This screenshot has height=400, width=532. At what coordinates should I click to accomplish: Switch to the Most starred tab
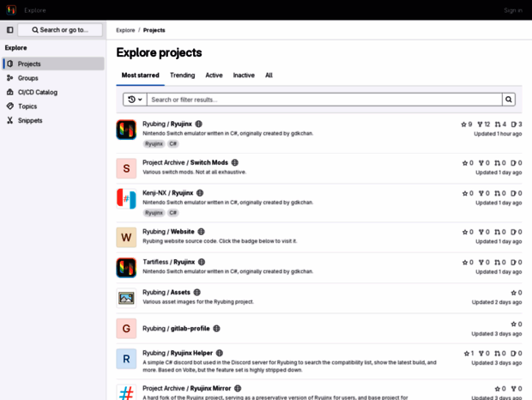(140, 76)
